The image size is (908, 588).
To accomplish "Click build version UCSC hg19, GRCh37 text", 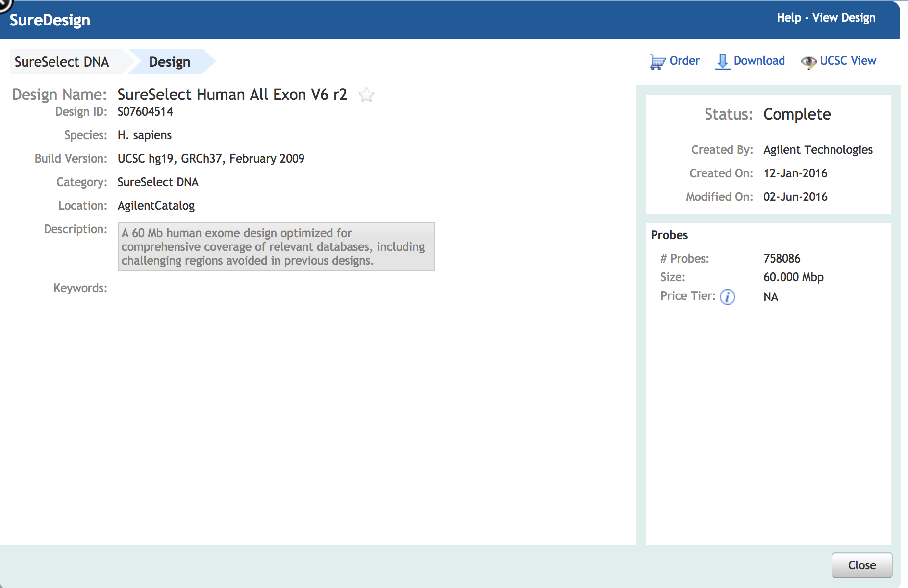I will tap(211, 159).
